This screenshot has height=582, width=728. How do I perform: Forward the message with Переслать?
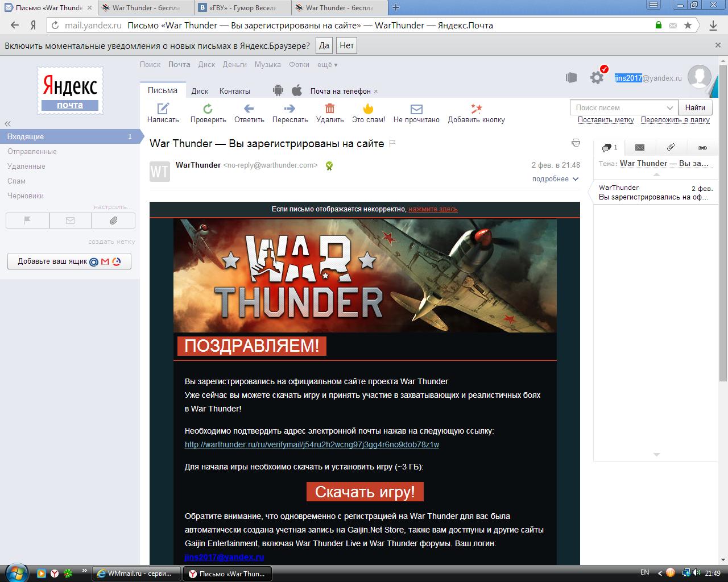point(290,113)
